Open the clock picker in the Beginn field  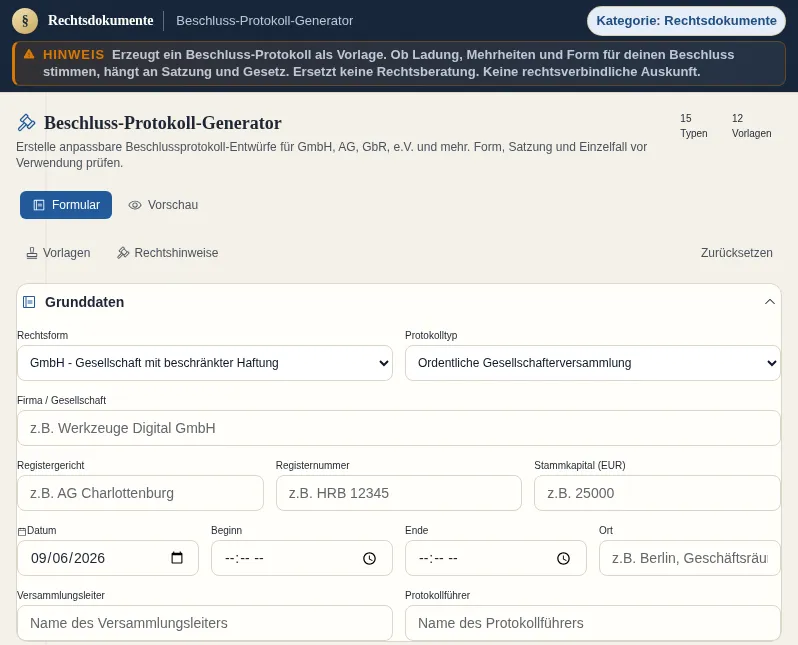click(x=369, y=558)
